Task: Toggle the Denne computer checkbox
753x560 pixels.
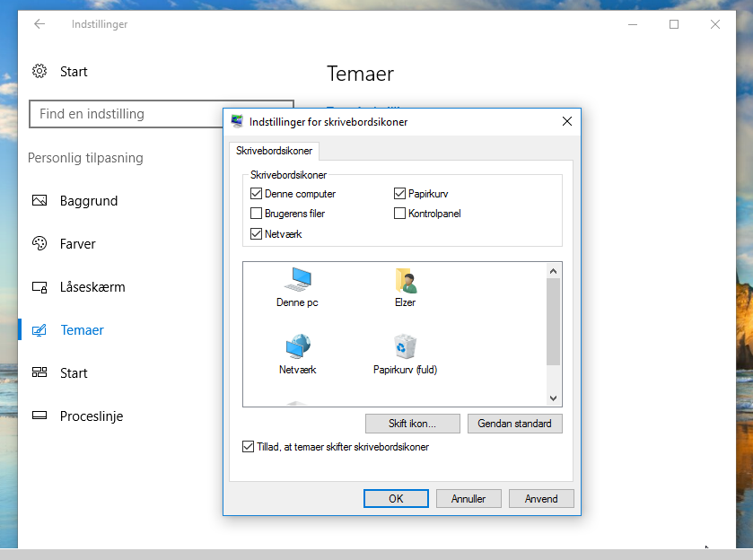Action: [256, 194]
